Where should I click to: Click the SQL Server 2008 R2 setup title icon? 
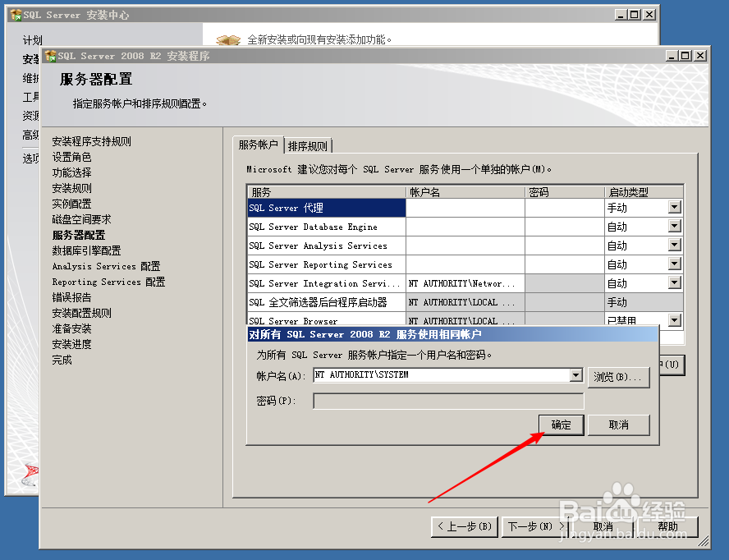pyautogui.click(x=50, y=57)
